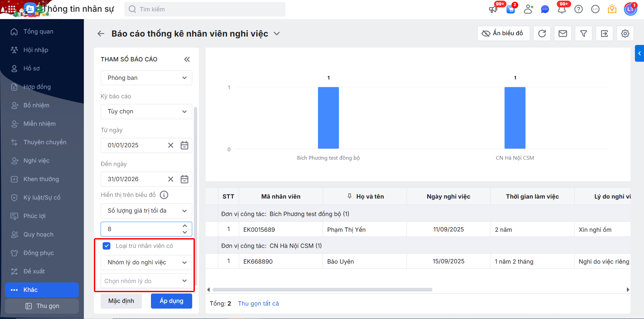
Task: Click the email report envelope icon
Action: click(563, 34)
